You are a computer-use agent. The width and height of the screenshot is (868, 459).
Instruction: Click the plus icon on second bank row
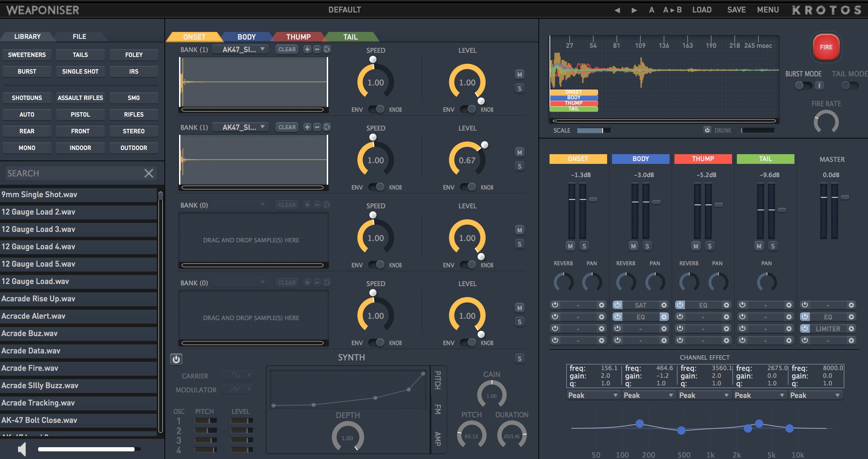pos(307,127)
